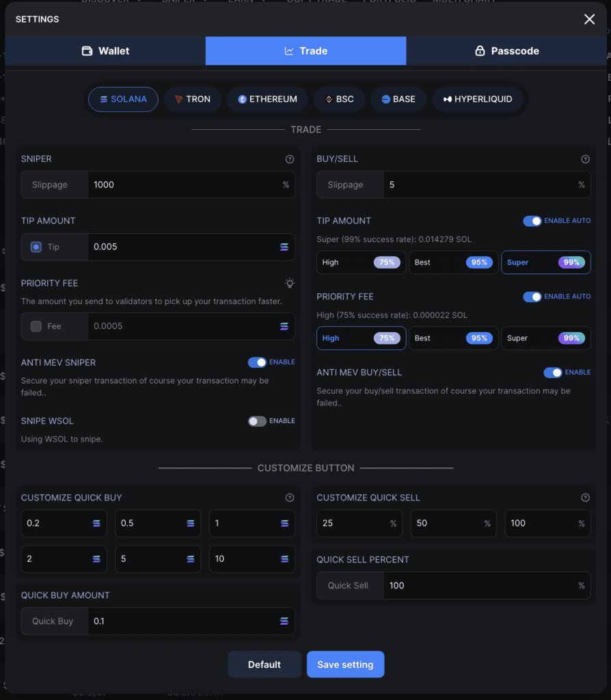Image resolution: width=611 pixels, height=700 pixels.
Task: Edit the quick buy preset 10
Action: tap(252, 559)
